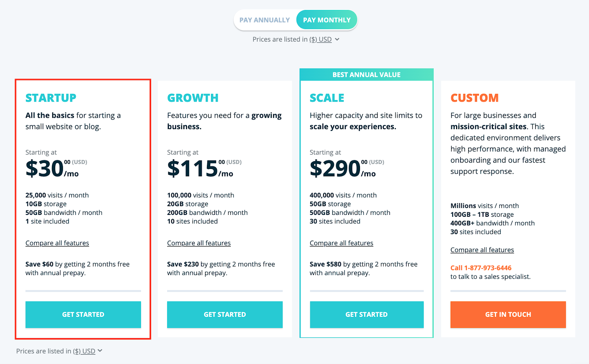Image resolution: width=589 pixels, height=364 pixels.
Task: Click the top currency chevron arrow
Action: coord(337,39)
